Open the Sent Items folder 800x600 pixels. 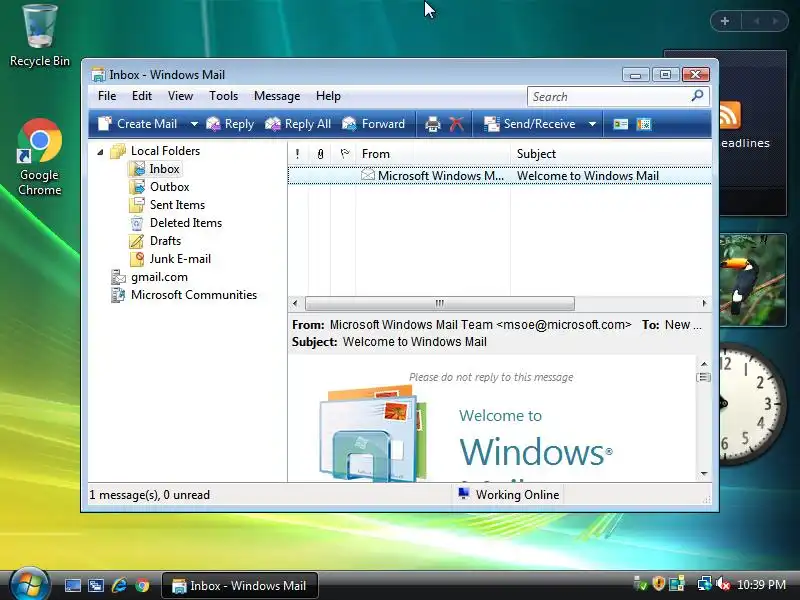(177, 205)
